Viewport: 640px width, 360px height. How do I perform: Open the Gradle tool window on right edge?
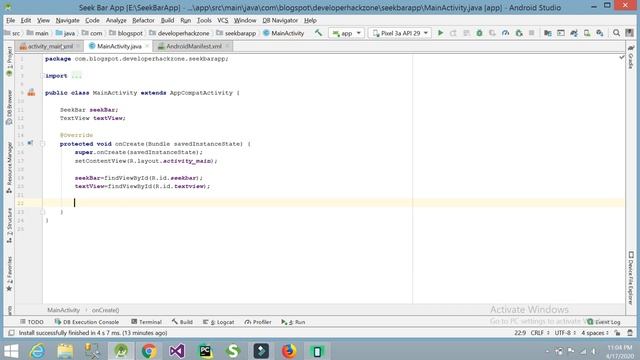coord(631,56)
